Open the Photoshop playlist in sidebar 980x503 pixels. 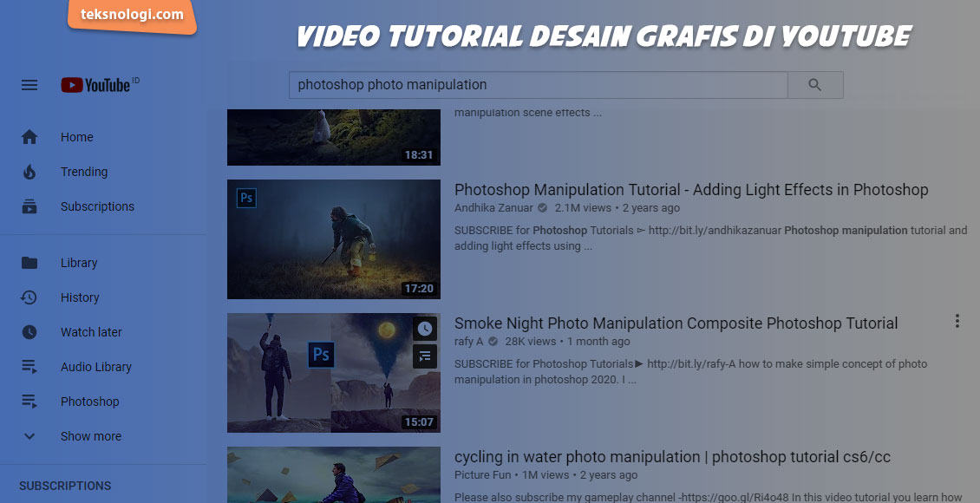pos(89,402)
